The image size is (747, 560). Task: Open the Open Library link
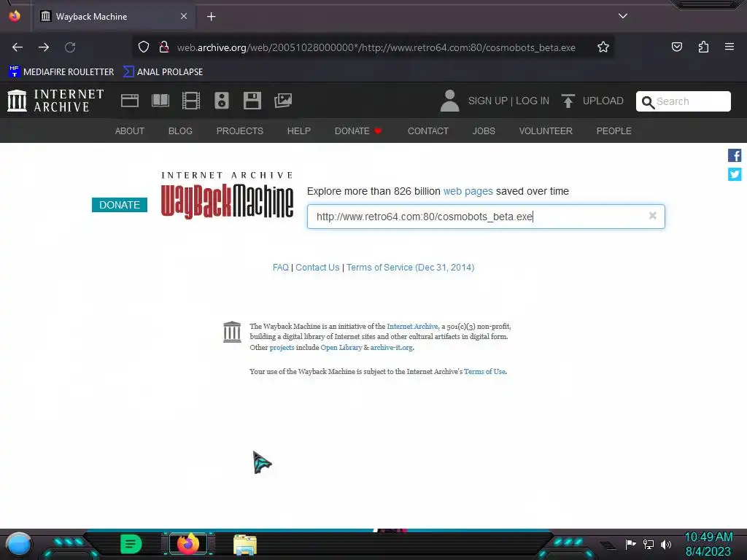pyautogui.click(x=341, y=347)
